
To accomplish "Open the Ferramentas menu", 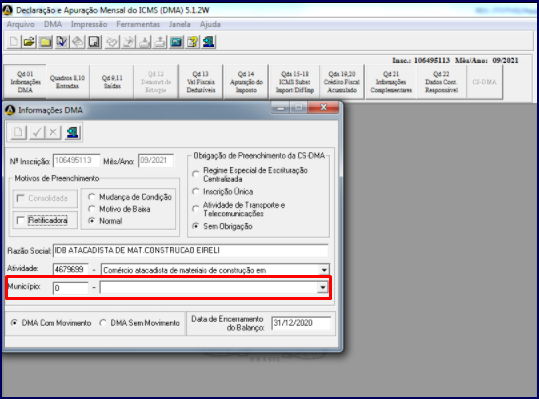I will [x=138, y=24].
